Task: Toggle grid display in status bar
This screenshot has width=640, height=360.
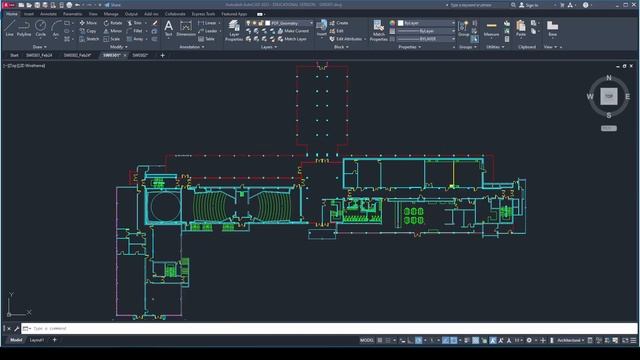Action: coord(380,340)
